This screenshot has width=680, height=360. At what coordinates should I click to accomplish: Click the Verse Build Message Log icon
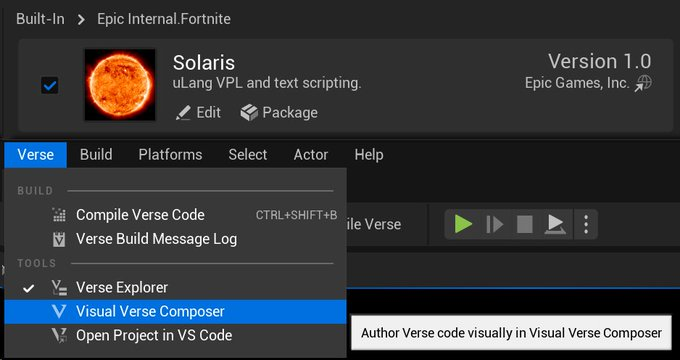[59, 239]
